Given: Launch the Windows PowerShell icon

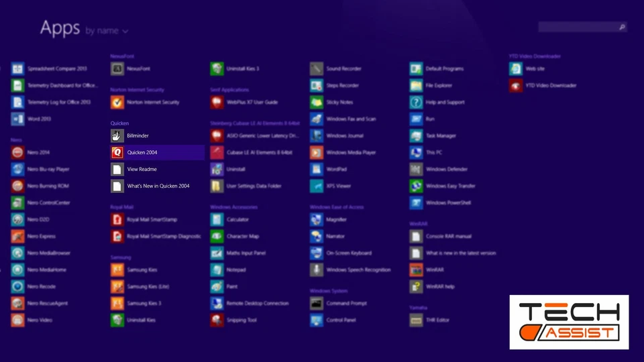Looking at the screenshot, I should [x=416, y=202].
